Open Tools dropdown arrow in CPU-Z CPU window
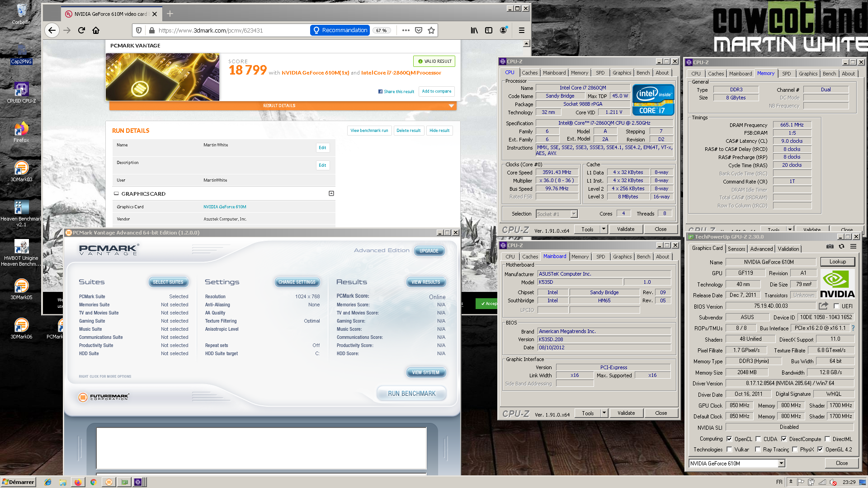This screenshot has height=488, width=868. point(604,229)
